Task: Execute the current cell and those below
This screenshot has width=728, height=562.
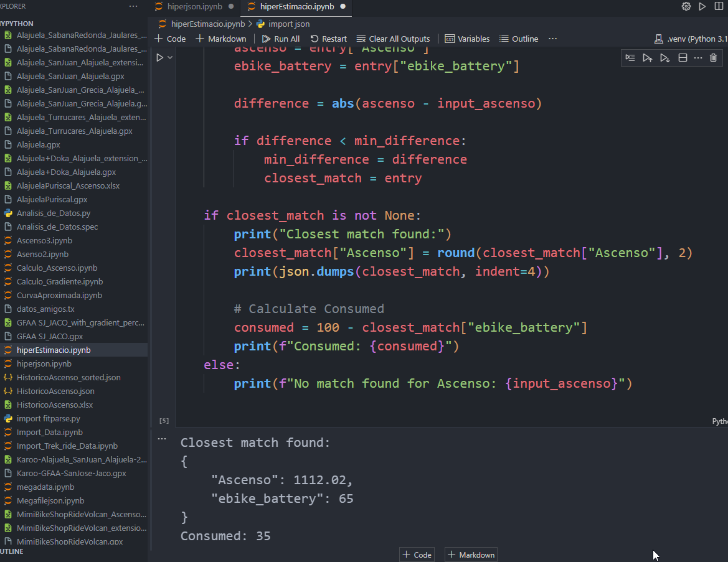Action: pos(665,58)
